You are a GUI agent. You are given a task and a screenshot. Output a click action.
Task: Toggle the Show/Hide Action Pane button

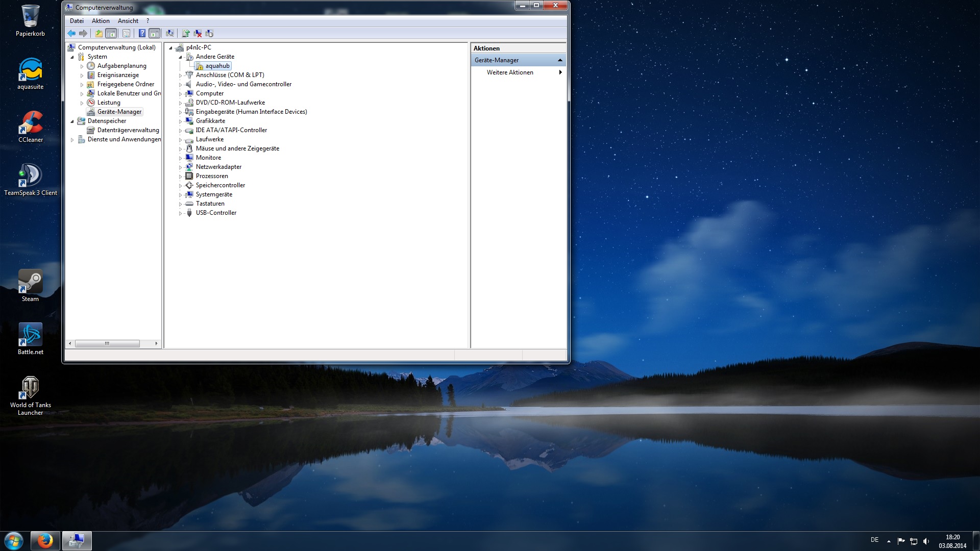155,34
